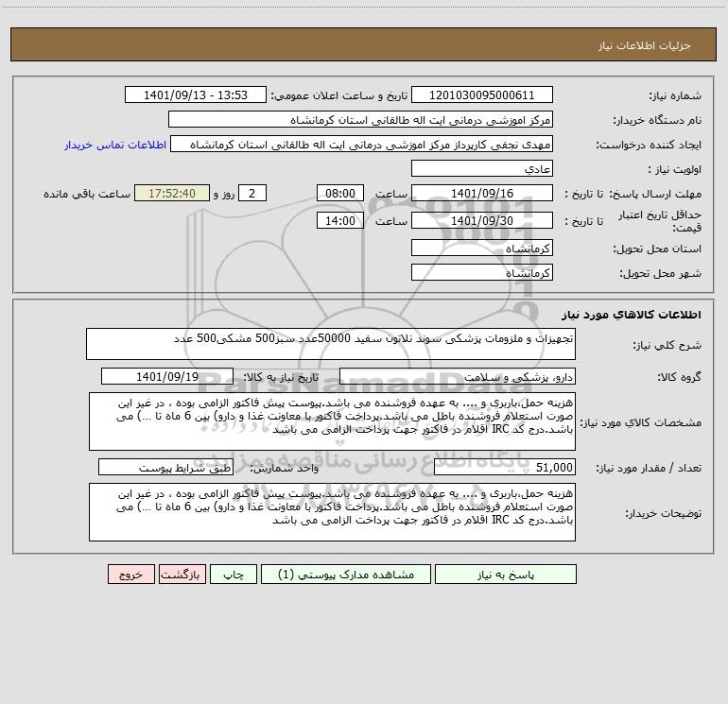728x704 pixels.
Task: Click the remaining time countdown 17:52:40
Action: 172,194
